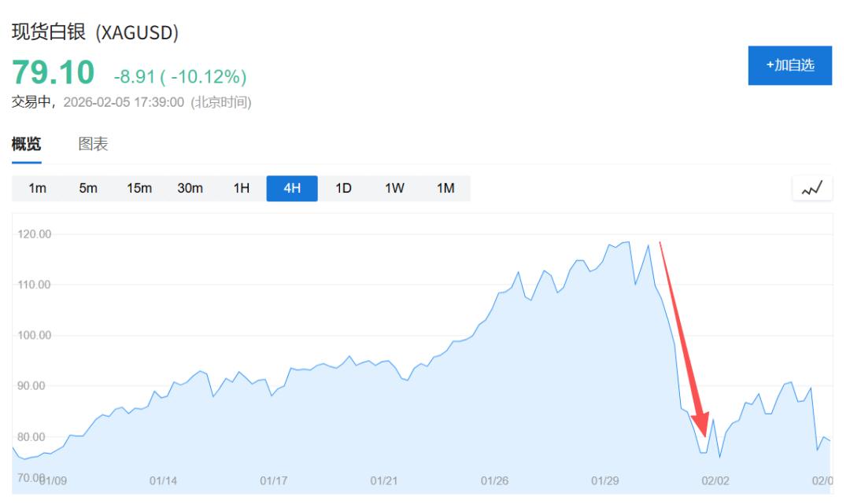The width and height of the screenshot is (850, 504).
Task: Click the 120.00 price axis label
Action: click(34, 234)
